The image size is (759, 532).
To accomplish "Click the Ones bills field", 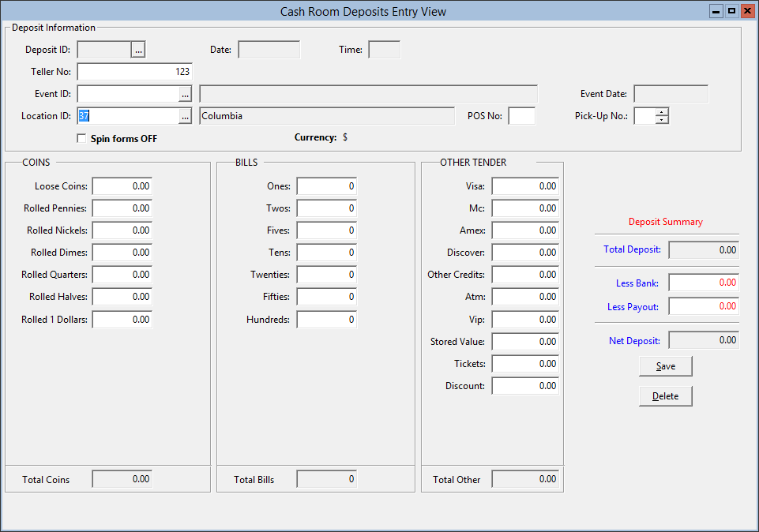I will point(327,186).
